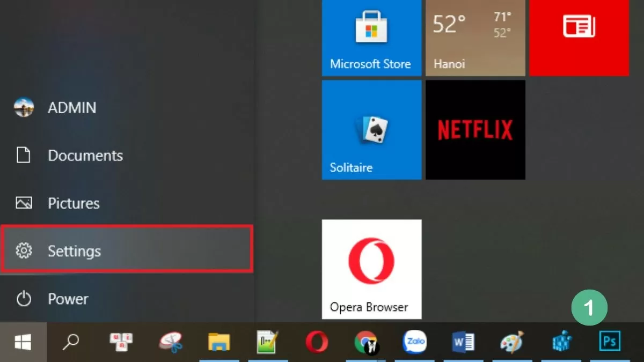Click Power in the Start menu

[x=68, y=299]
